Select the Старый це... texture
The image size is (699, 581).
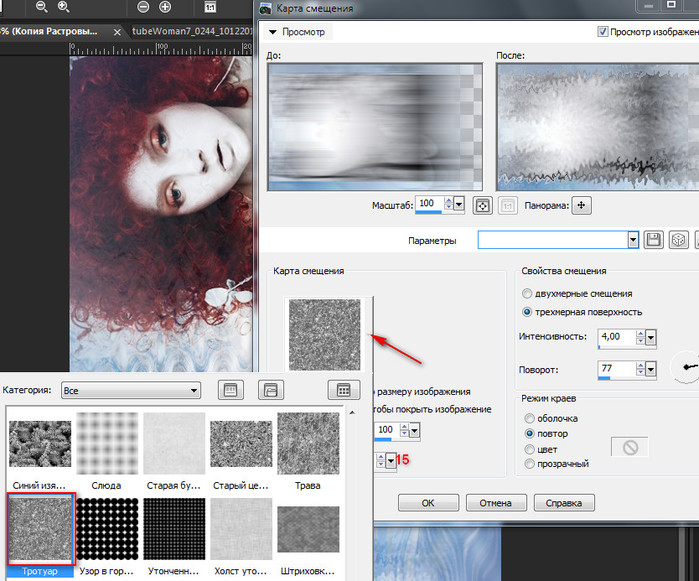pos(241,444)
